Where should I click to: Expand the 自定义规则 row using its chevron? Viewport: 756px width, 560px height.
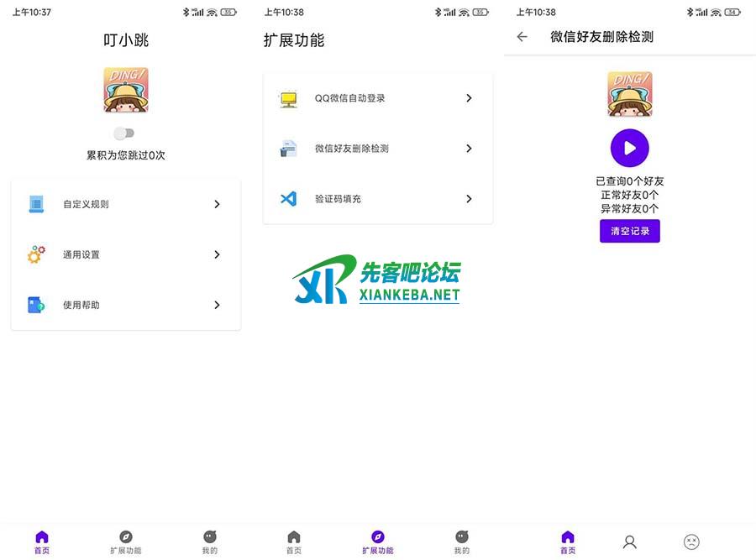[217, 204]
